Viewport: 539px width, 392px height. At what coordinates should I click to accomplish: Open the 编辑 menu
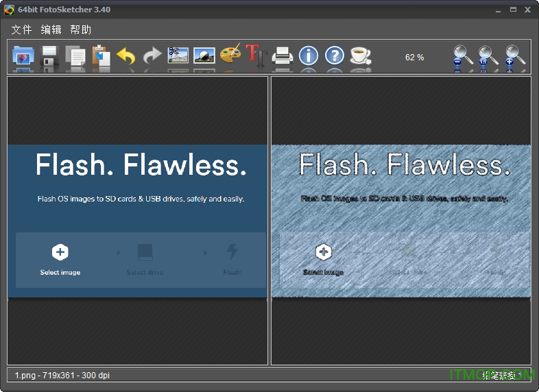click(51, 29)
